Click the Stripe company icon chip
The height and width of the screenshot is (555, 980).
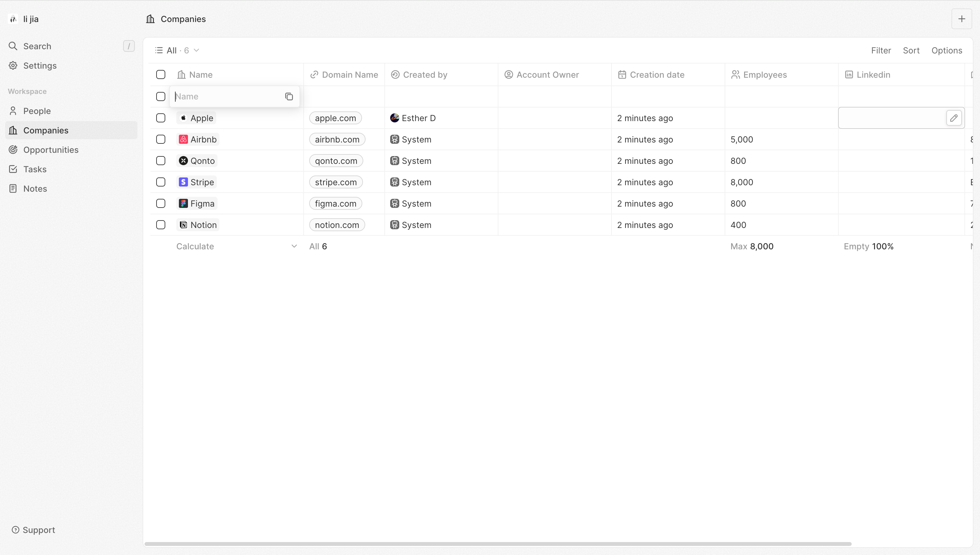tap(183, 182)
